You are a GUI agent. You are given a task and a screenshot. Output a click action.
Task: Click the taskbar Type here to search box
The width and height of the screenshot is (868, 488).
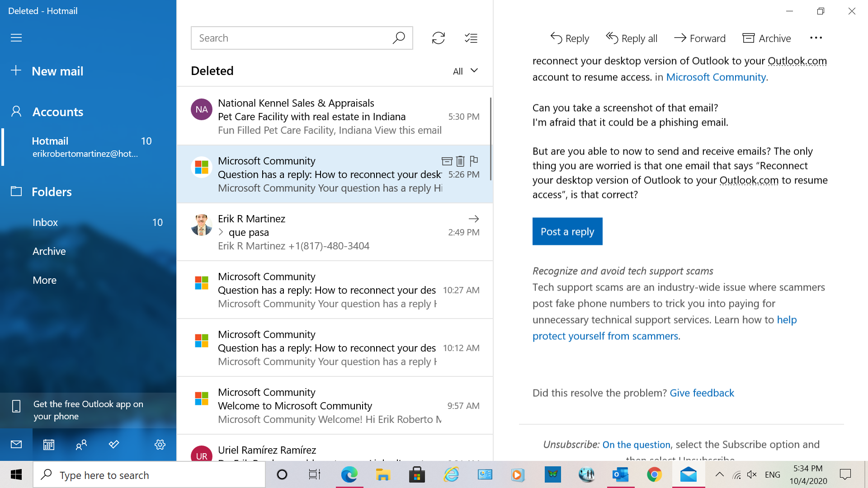149,475
